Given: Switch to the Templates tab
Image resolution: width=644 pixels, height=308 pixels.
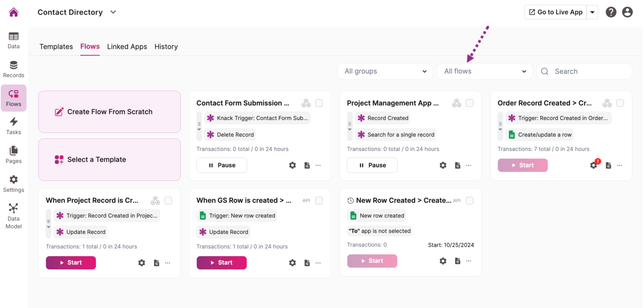Looking at the screenshot, I should tap(56, 46).
